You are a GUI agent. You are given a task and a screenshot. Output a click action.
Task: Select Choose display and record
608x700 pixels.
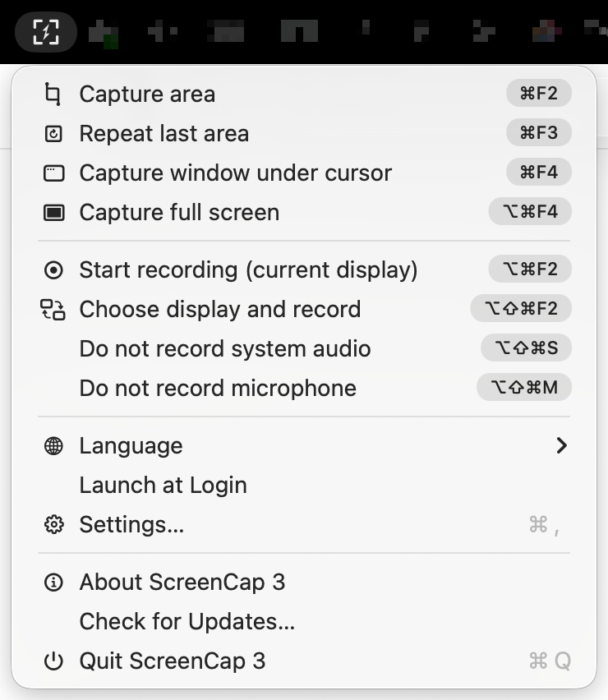[304, 309]
